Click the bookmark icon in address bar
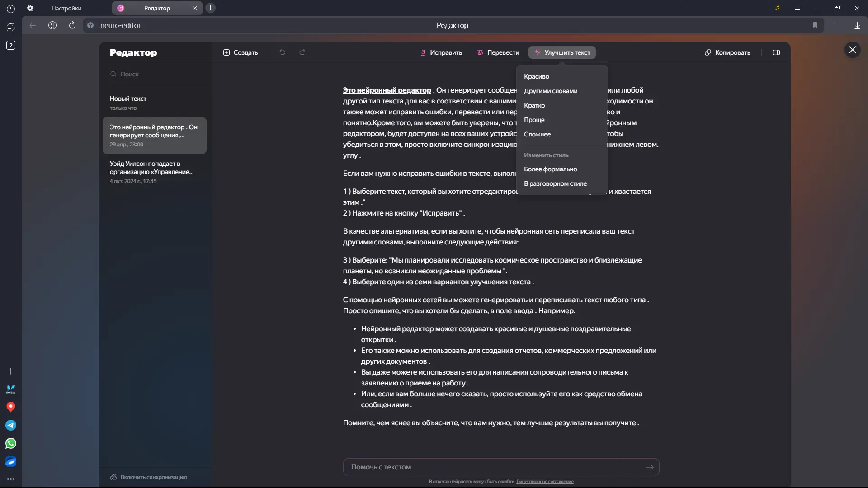 815,25
